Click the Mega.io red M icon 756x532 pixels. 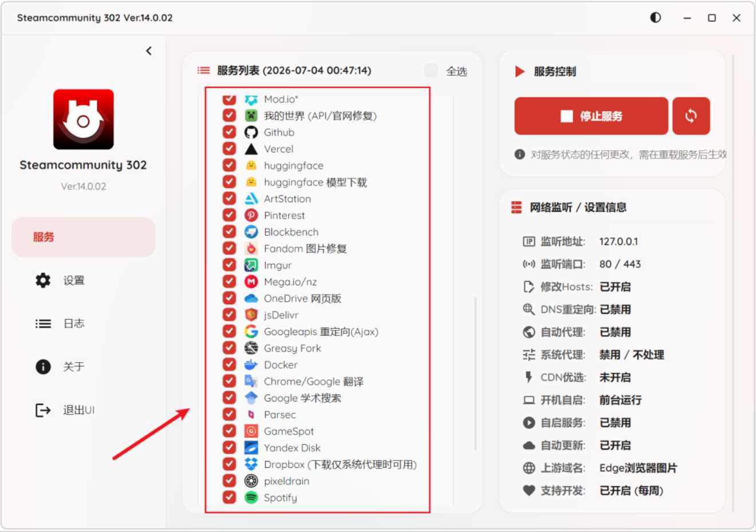pos(251,282)
